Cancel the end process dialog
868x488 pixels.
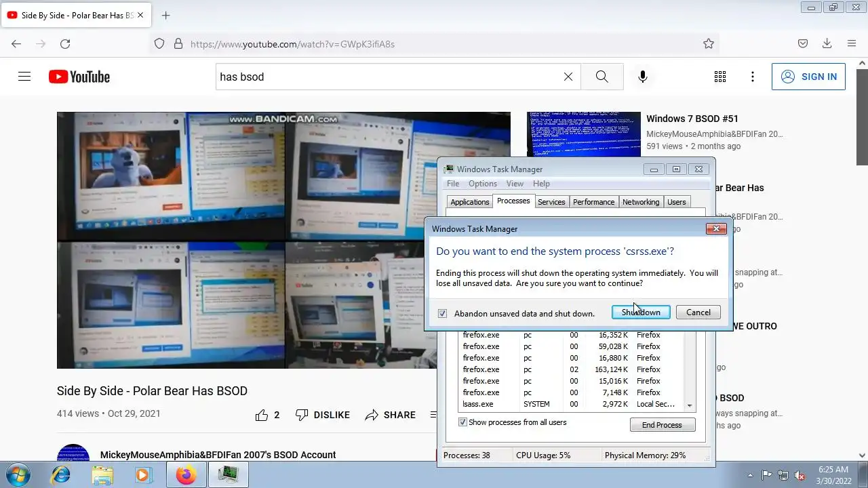(x=698, y=312)
